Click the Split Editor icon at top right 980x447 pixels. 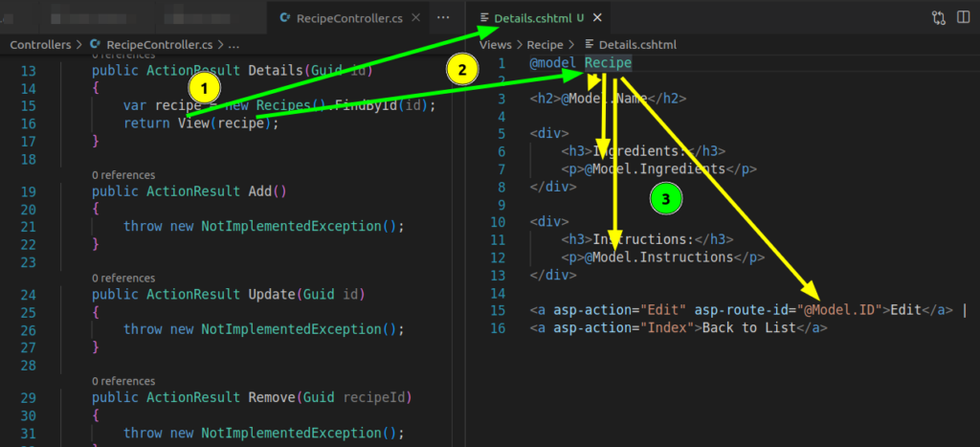(964, 18)
